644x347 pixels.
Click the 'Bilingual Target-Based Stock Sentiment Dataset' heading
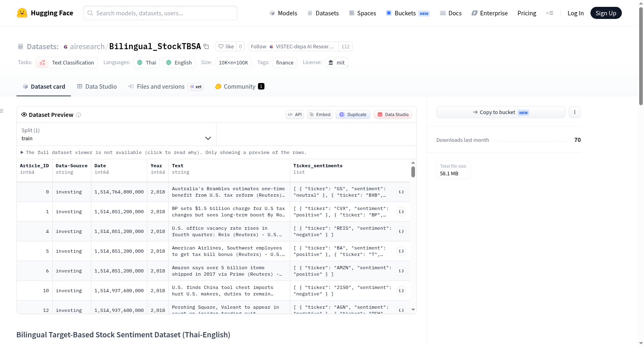pos(123,335)
